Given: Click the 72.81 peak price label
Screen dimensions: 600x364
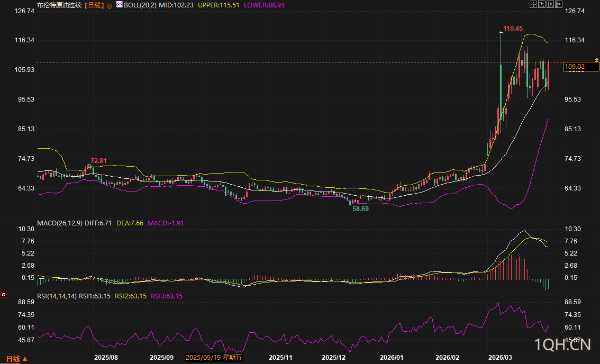Looking at the screenshot, I should point(98,160).
